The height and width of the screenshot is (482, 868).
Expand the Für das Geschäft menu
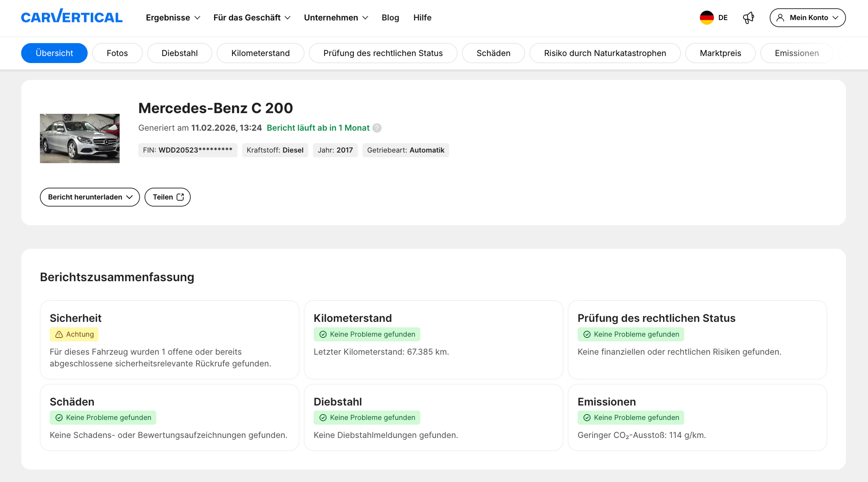pos(252,18)
